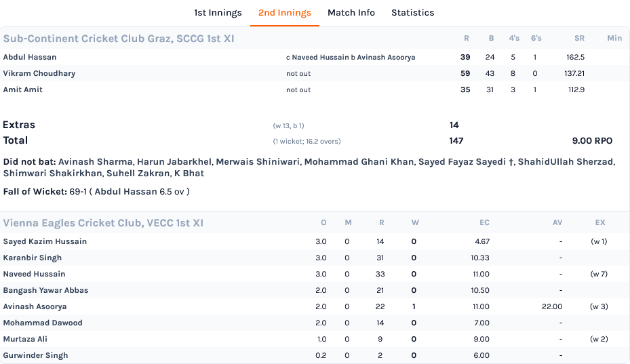Click the SR column header in batting table
The height and width of the screenshot is (364, 630).
point(579,38)
